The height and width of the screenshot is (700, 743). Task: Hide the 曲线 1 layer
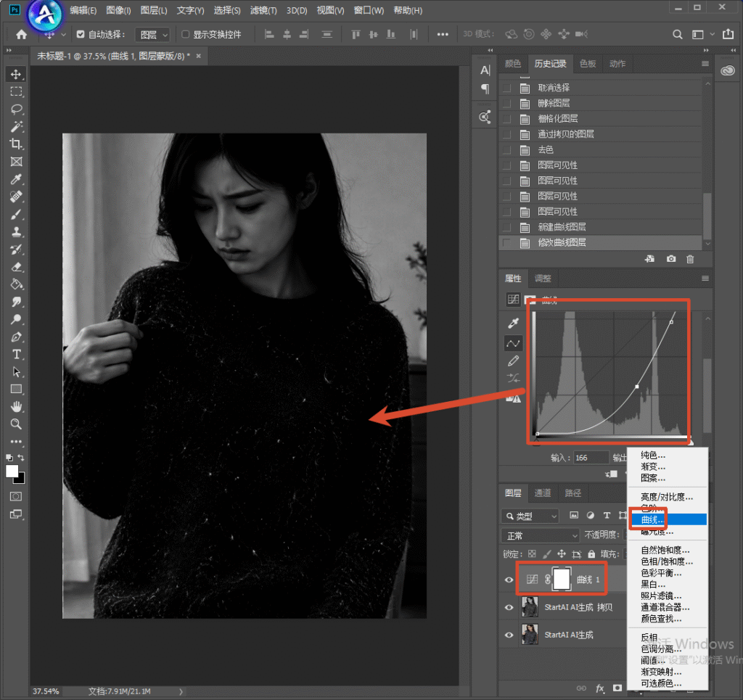coord(509,580)
